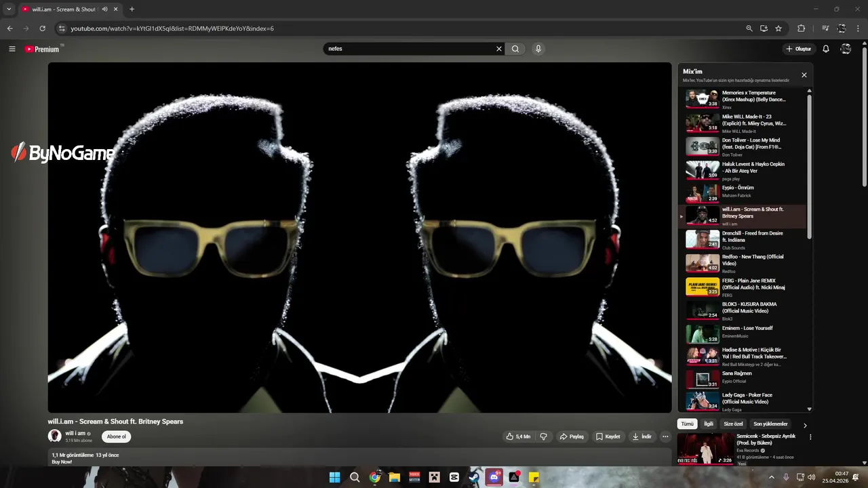Click the Chrome zoom magnifier icon in address bar
The height and width of the screenshot is (488, 868).
point(749,28)
